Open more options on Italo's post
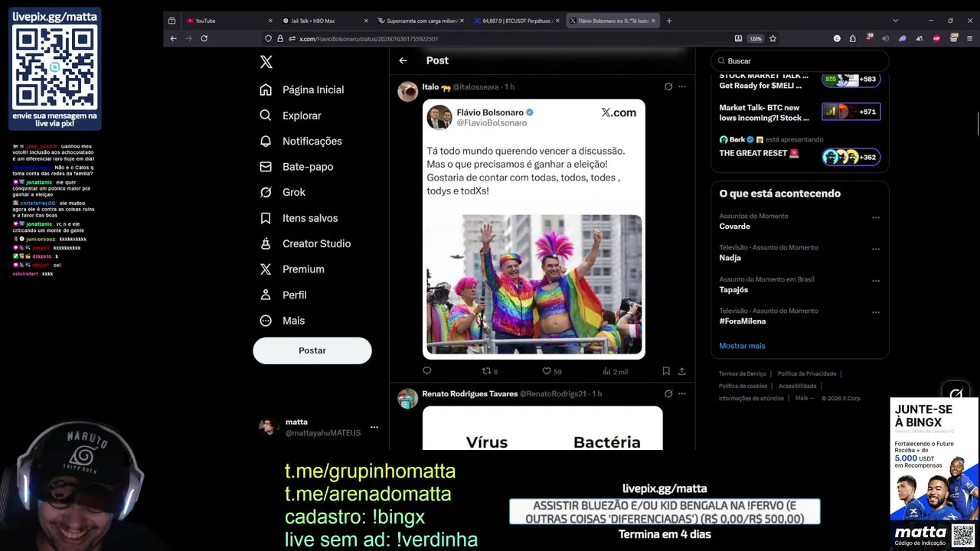Screen dimensions: 980x551 [x=681, y=86]
